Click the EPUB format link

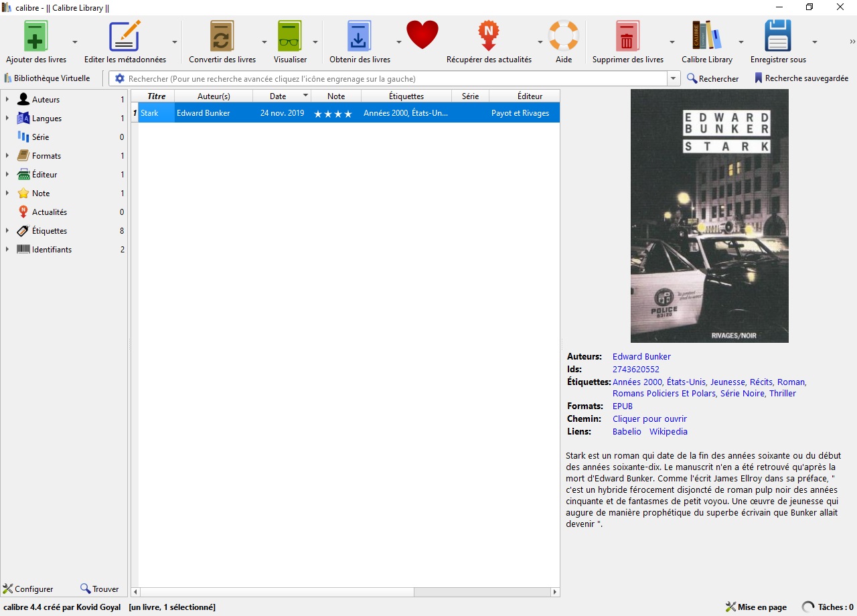pyautogui.click(x=623, y=406)
